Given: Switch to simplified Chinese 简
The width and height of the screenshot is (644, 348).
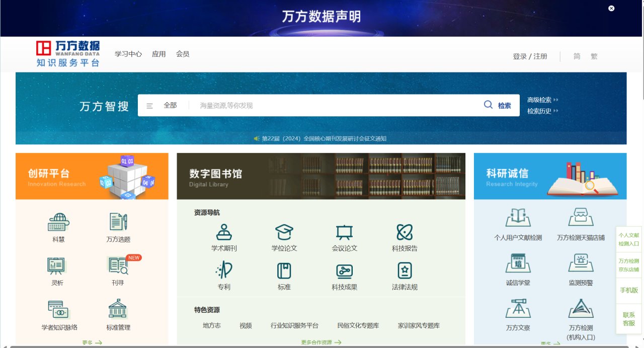Looking at the screenshot, I should [577, 56].
